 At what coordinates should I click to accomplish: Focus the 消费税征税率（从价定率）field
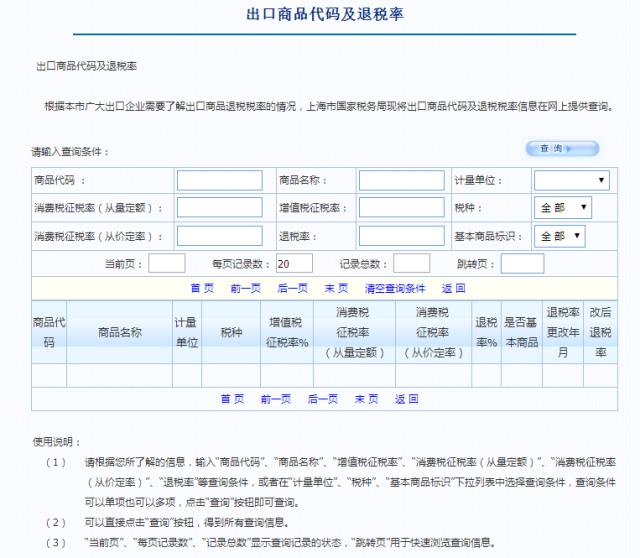tap(219, 236)
